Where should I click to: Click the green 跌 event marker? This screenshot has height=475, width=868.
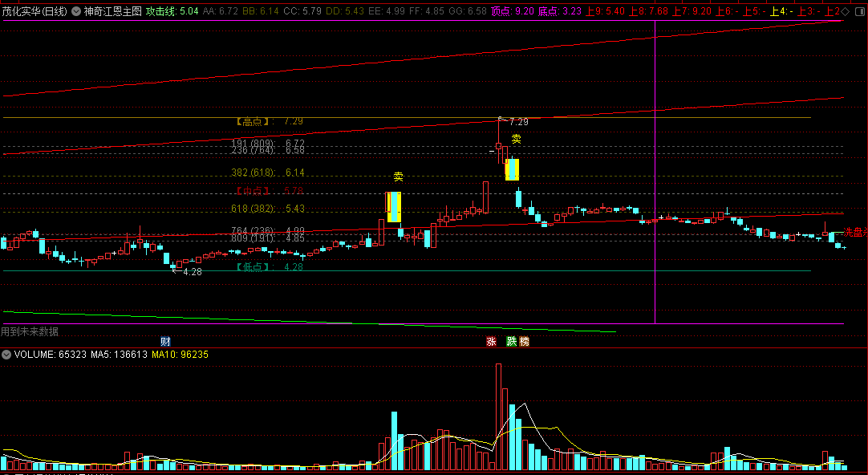(512, 341)
